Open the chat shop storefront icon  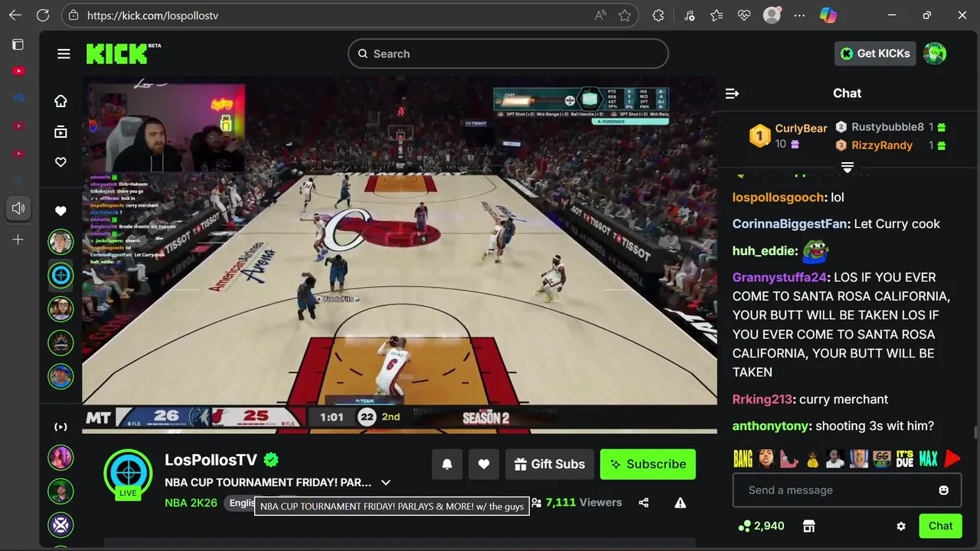click(808, 527)
